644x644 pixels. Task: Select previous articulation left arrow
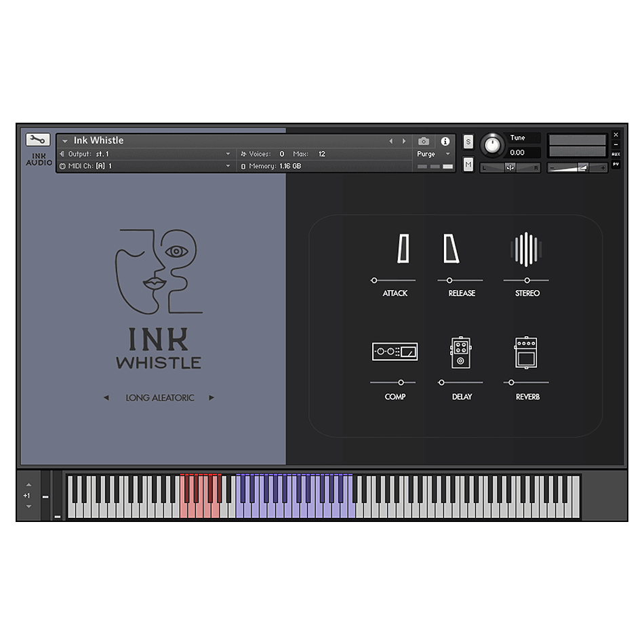click(106, 397)
